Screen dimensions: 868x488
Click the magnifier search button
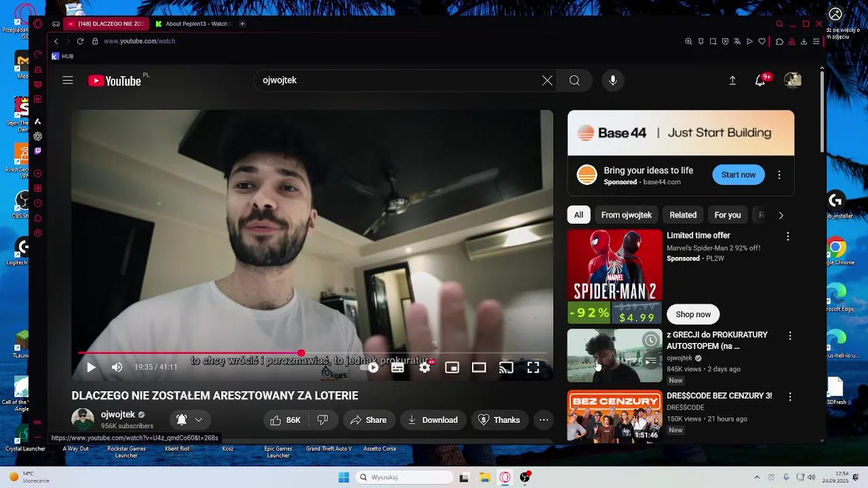574,81
